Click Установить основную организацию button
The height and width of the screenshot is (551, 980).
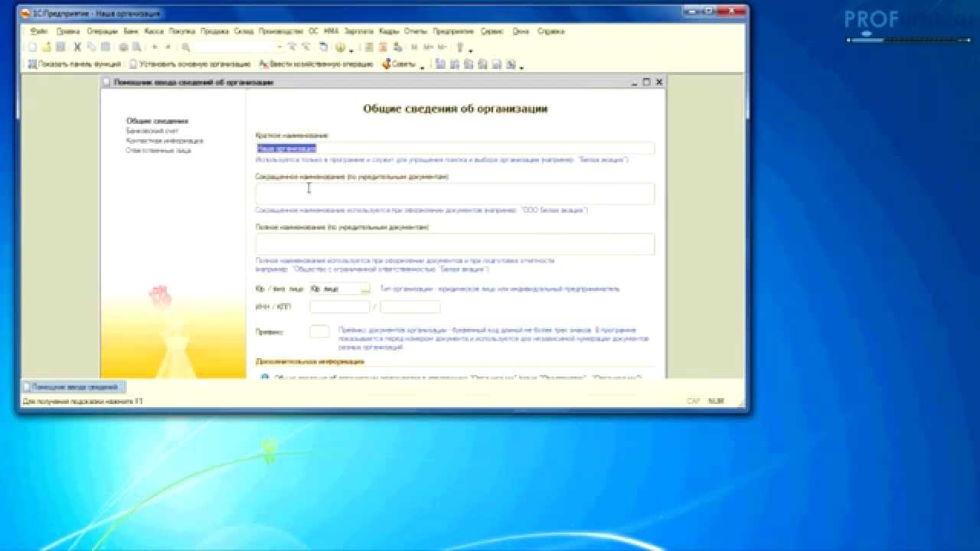(190, 64)
